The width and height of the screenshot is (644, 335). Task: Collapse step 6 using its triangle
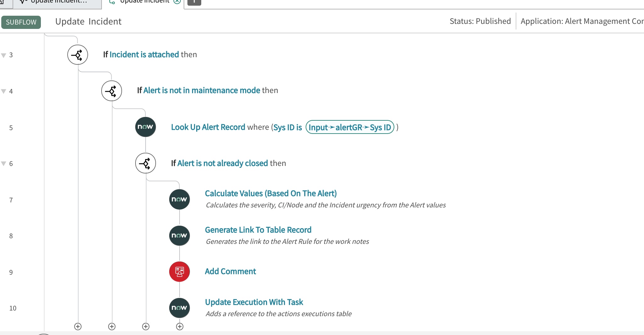[x=4, y=164]
